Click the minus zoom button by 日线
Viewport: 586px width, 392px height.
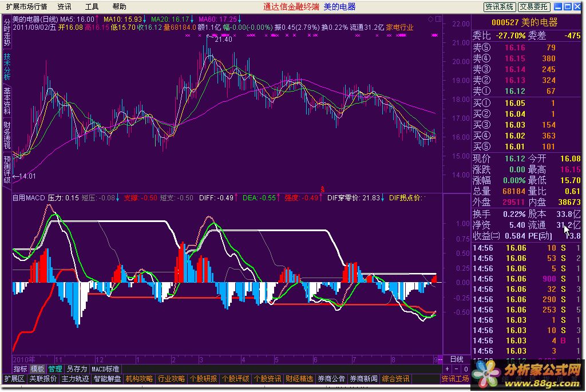click(456, 369)
